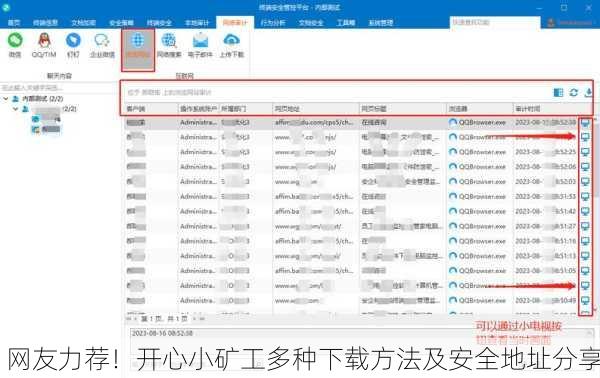The width and height of the screenshot is (600, 378).
Task: Select the 内部测试 (2/2) tree item
Action: (42, 99)
